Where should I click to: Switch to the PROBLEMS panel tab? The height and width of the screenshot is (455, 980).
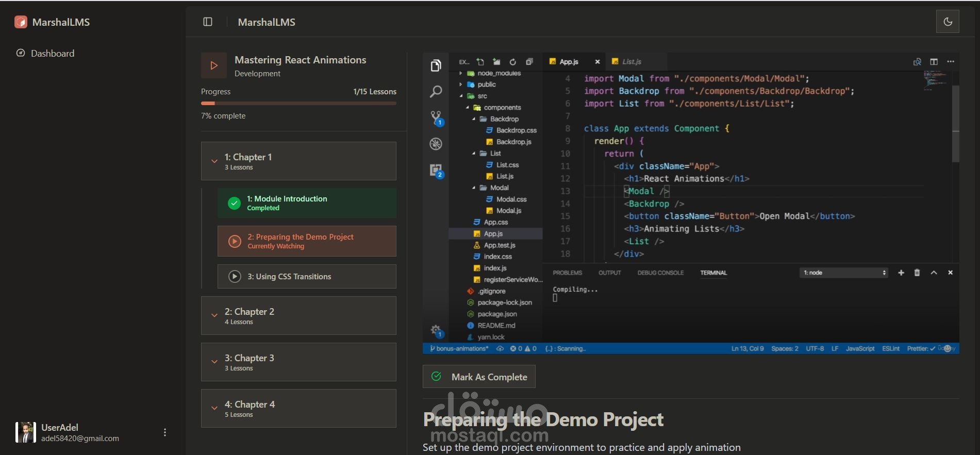[x=567, y=273]
